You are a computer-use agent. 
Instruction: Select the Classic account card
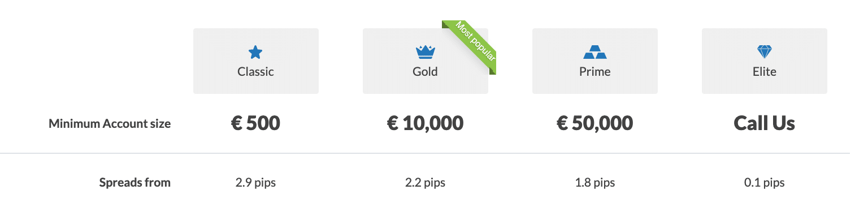(256, 61)
